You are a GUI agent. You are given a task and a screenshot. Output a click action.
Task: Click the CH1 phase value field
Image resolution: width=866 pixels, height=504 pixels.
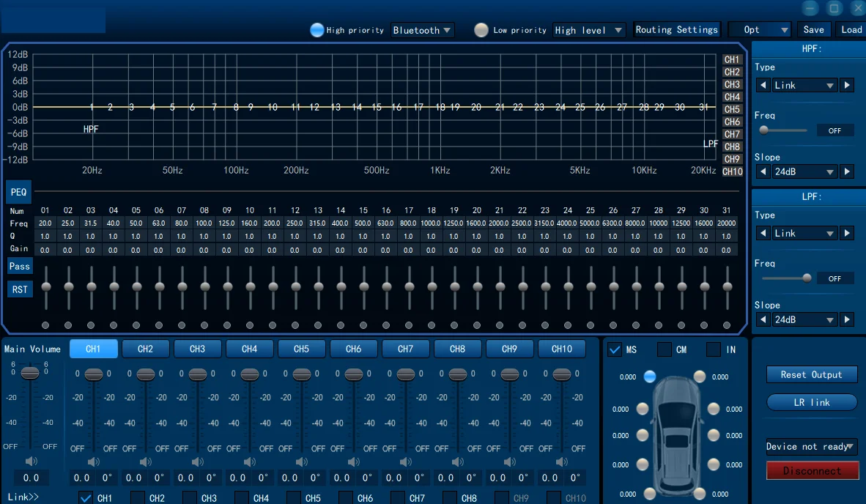click(x=107, y=478)
